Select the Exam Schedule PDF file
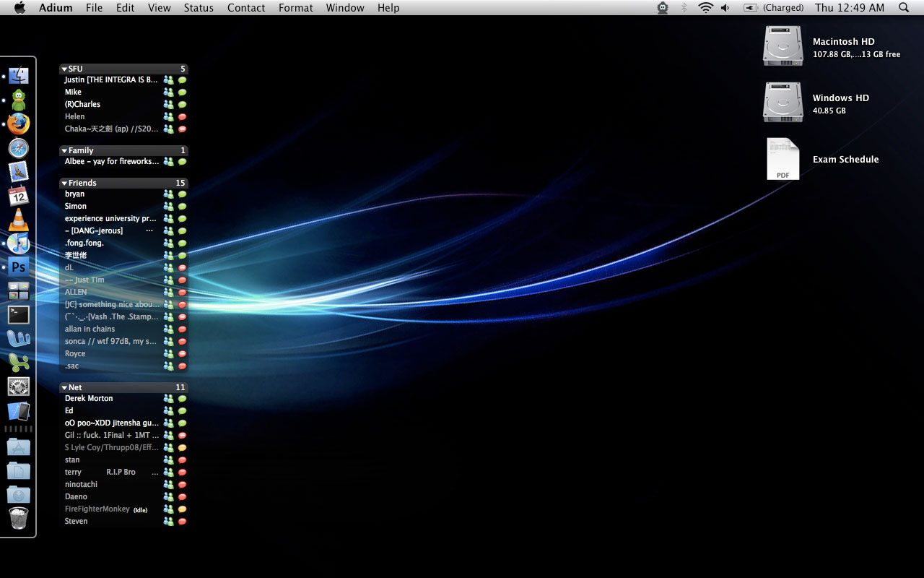Screen dimensions: 924x578 (x=783, y=159)
